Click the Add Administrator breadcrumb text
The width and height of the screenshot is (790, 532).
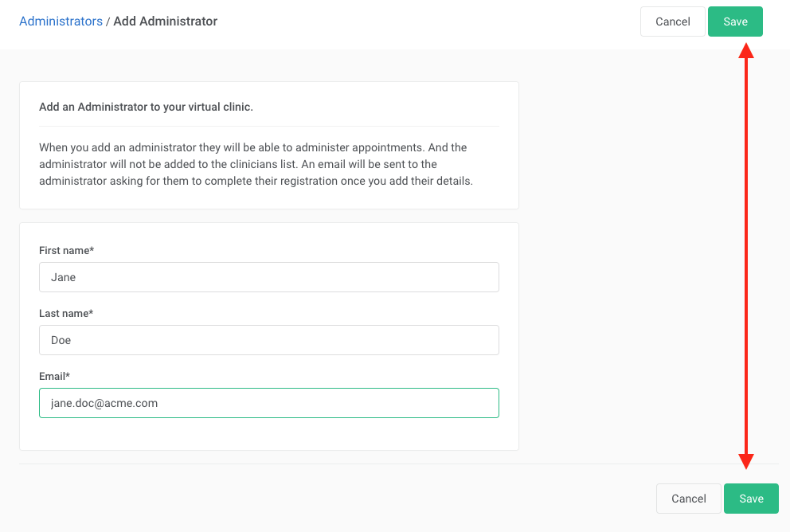pyautogui.click(x=166, y=22)
